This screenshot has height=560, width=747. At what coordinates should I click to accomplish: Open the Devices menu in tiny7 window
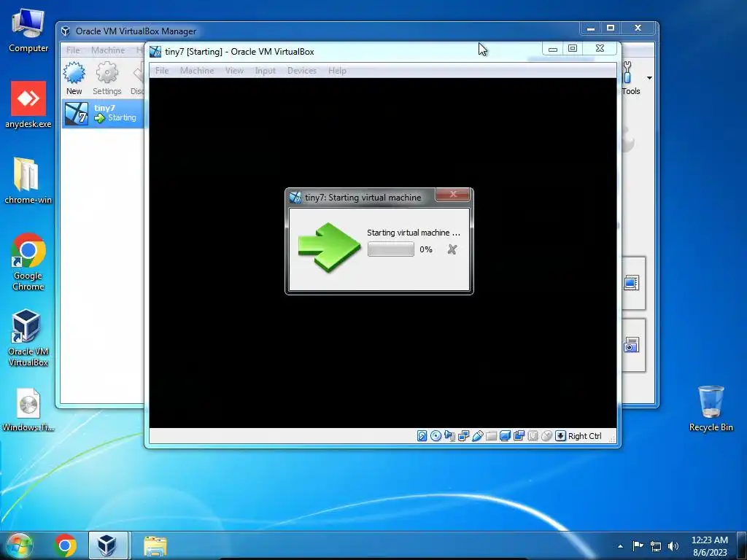pos(301,71)
